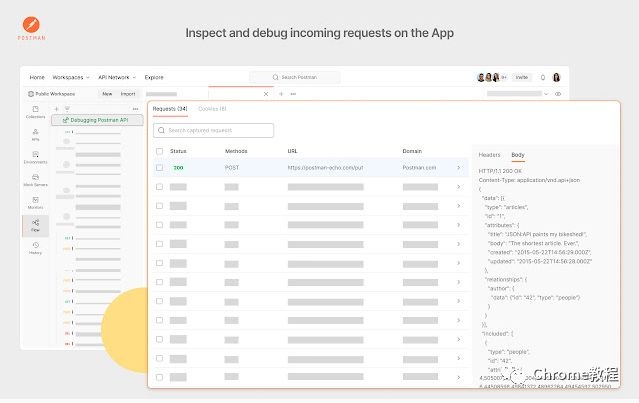Open the Environments sidebar icon

click(x=35, y=157)
